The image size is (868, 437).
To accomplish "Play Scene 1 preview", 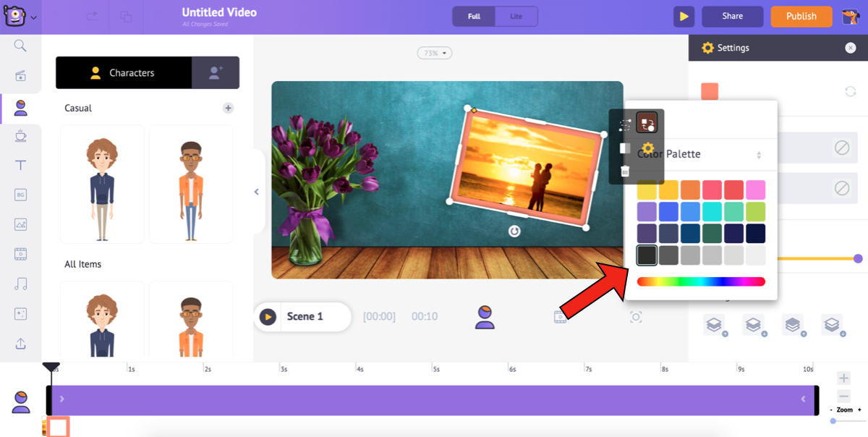I will (268, 317).
